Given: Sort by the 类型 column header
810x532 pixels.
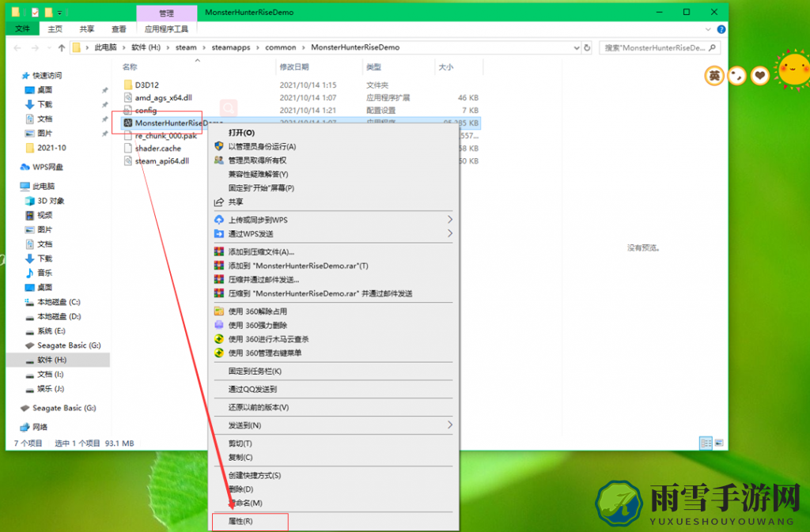Looking at the screenshot, I should coord(373,67).
